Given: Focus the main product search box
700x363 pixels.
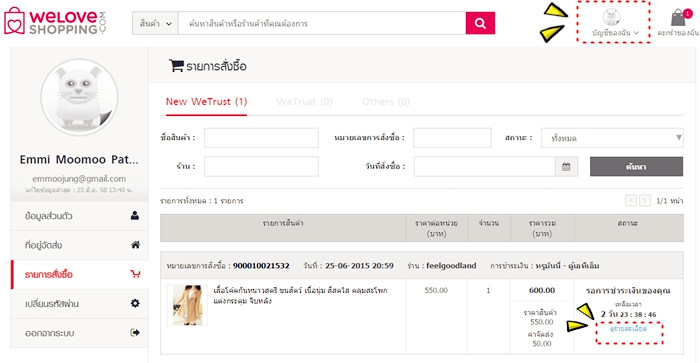Looking at the screenshot, I should pyautogui.click(x=322, y=23).
